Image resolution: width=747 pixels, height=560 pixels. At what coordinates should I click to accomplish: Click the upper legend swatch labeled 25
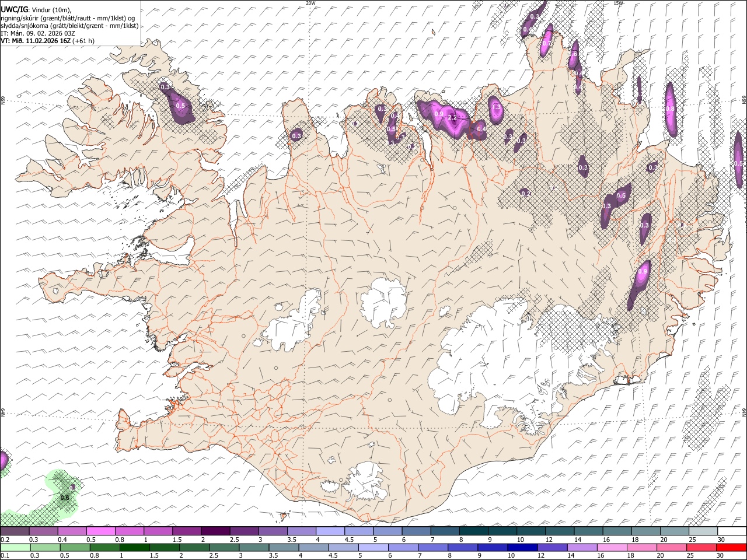point(703,531)
